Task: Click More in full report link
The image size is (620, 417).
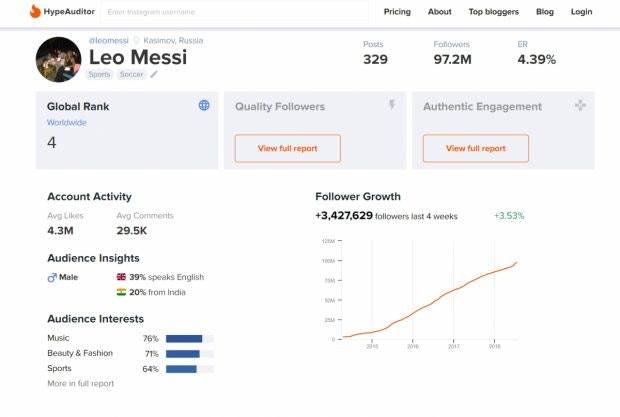Action: [x=81, y=383]
